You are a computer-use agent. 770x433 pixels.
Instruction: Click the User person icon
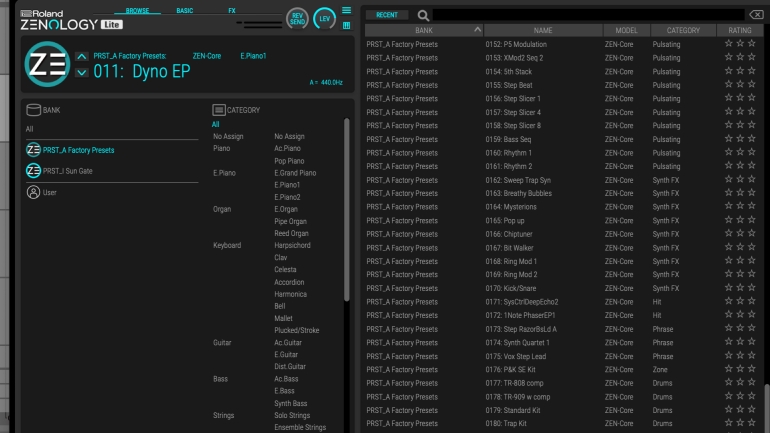click(33, 192)
